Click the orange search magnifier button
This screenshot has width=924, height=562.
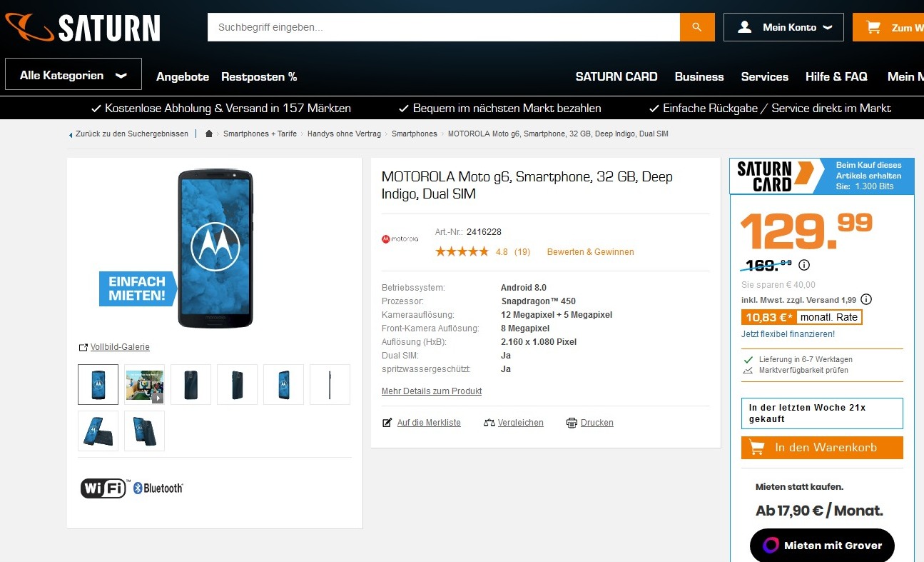tap(697, 27)
